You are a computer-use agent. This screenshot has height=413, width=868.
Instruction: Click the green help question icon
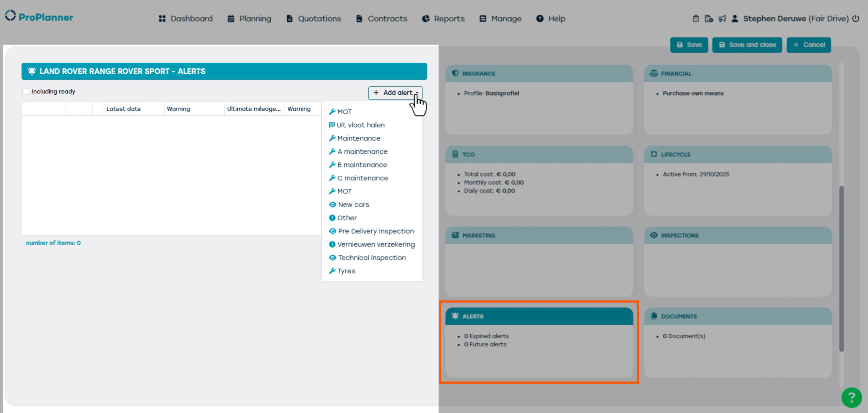[851, 397]
